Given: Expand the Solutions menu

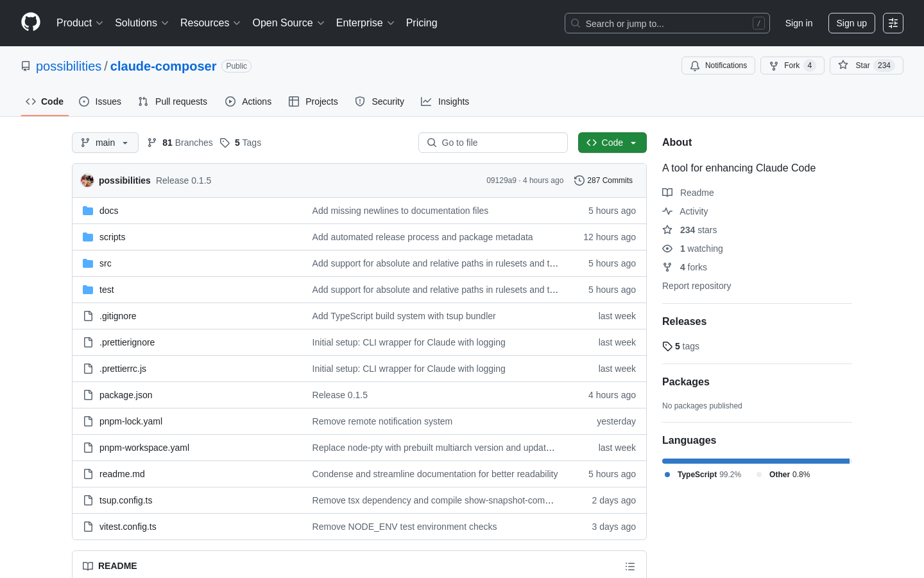Looking at the screenshot, I should coord(142,23).
